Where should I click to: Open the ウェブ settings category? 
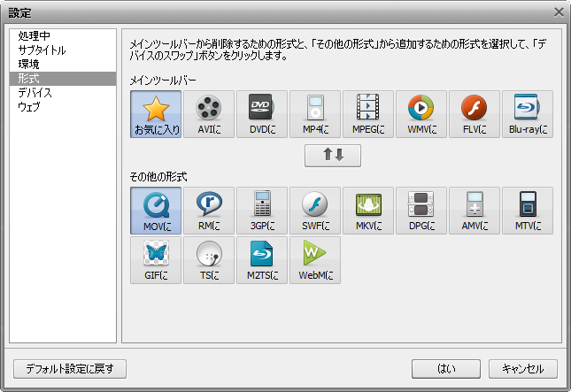63,107
